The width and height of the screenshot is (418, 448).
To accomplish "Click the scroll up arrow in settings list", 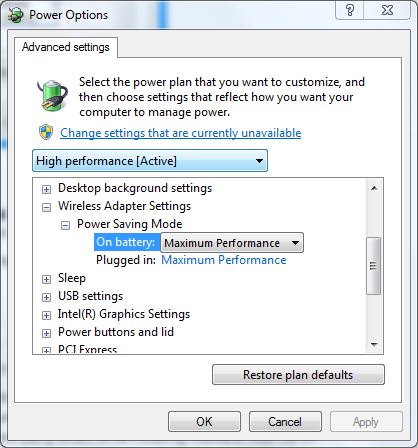I will 374,188.
